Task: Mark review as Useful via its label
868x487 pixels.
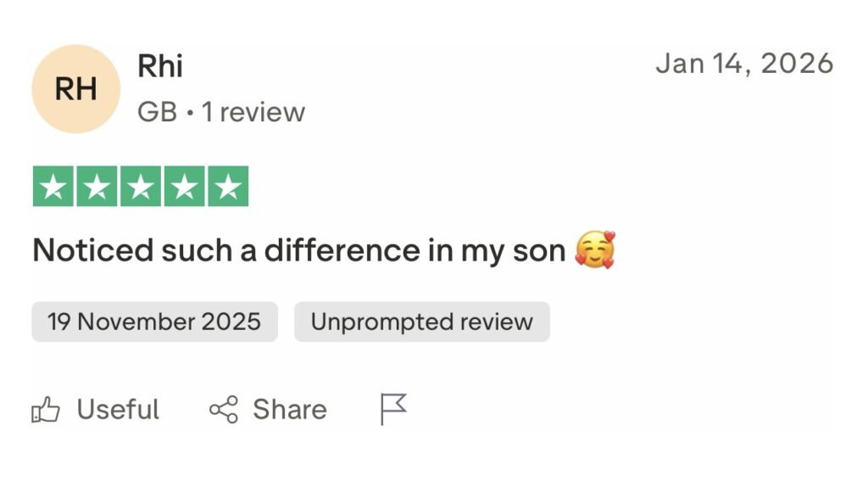Action: point(118,410)
